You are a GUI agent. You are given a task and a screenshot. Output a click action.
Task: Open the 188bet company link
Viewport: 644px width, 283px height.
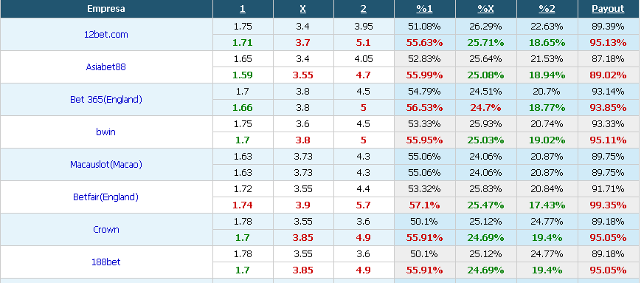106,262
